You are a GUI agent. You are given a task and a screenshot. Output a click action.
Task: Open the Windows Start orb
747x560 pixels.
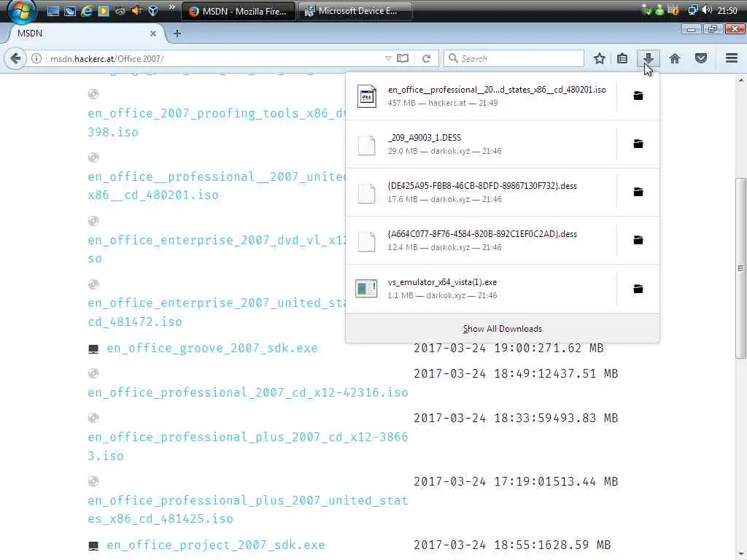click(x=21, y=10)
